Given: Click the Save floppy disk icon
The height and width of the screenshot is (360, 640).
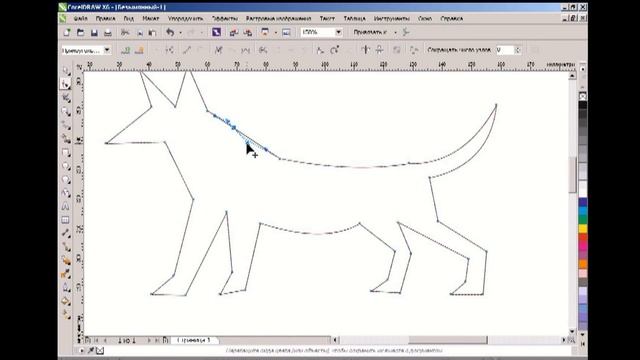Looking at the screenshot, I should click(94, 32).
